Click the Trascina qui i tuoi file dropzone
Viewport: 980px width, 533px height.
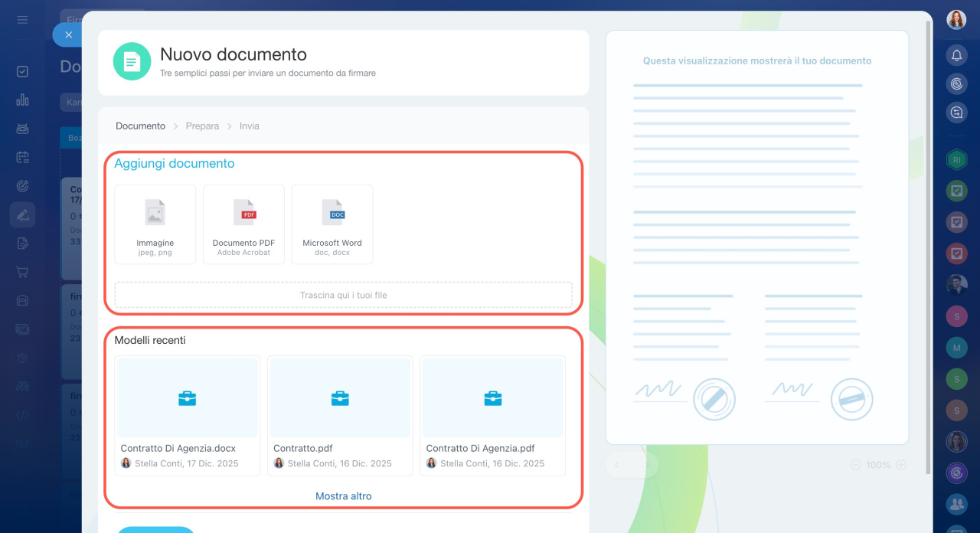click(343, 295)
